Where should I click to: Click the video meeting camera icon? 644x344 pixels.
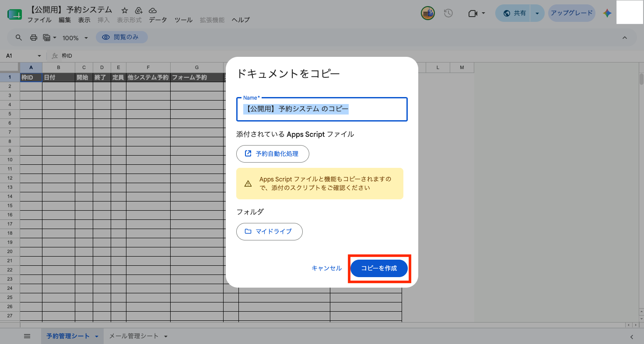coord(472,13)
